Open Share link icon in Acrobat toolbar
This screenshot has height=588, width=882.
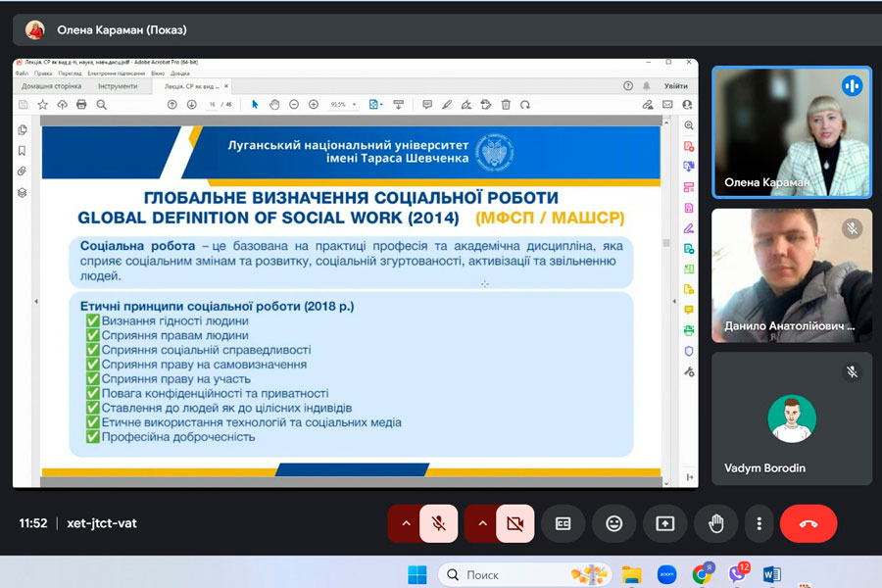pyautogui.click(x=648, y=105)
